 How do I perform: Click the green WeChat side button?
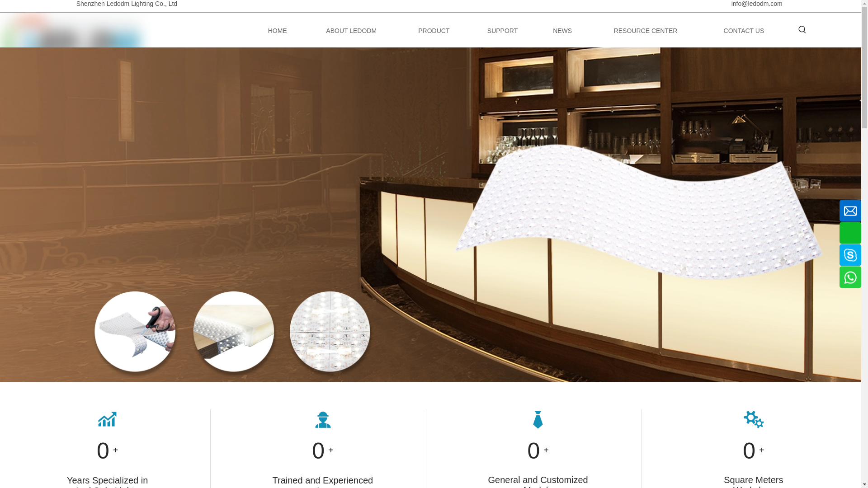850,233
